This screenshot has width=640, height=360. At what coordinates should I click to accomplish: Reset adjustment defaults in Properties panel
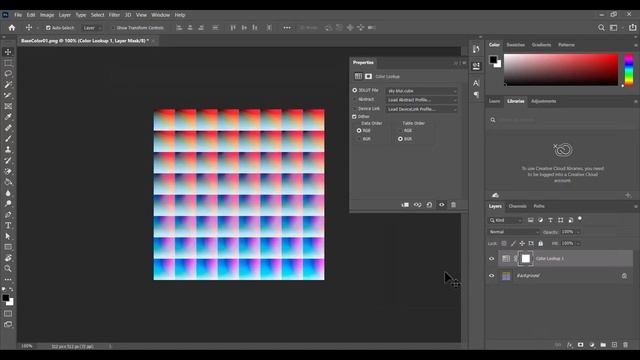click(429, 205)
